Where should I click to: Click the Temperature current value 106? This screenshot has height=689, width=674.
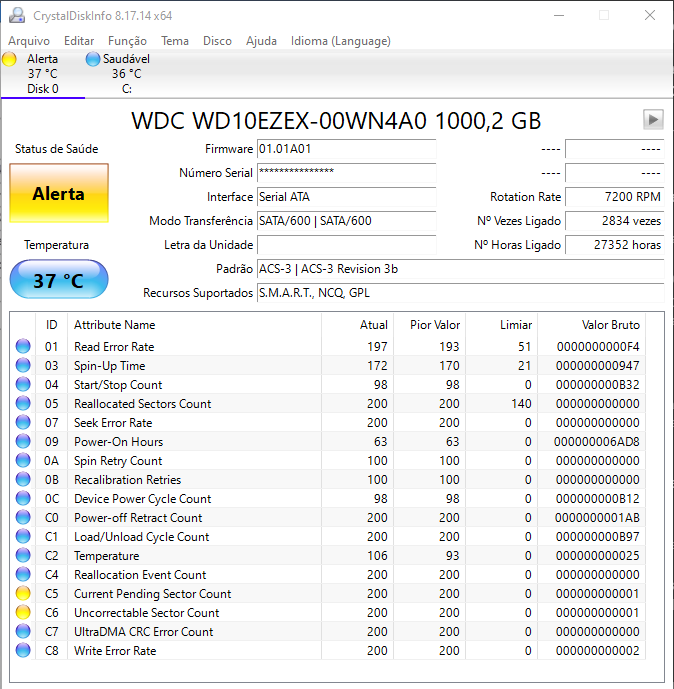377,556
